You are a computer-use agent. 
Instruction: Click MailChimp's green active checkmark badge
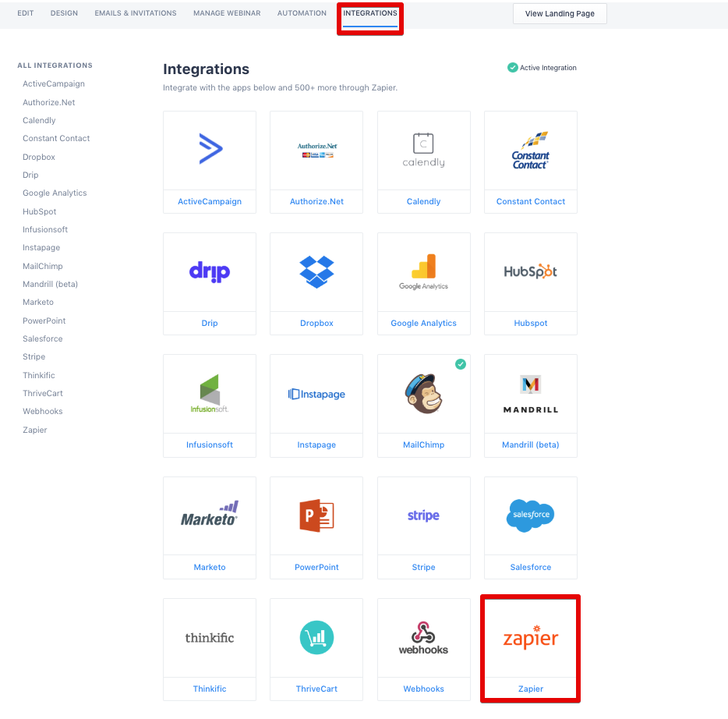(x=461, y=364)
